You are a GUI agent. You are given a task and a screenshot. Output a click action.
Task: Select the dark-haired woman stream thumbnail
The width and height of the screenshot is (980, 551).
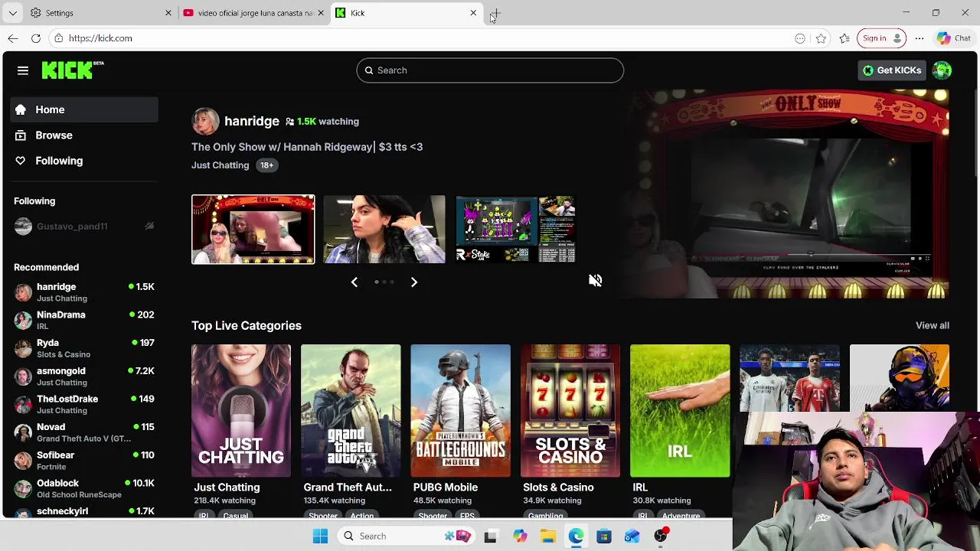pos(384,230)
